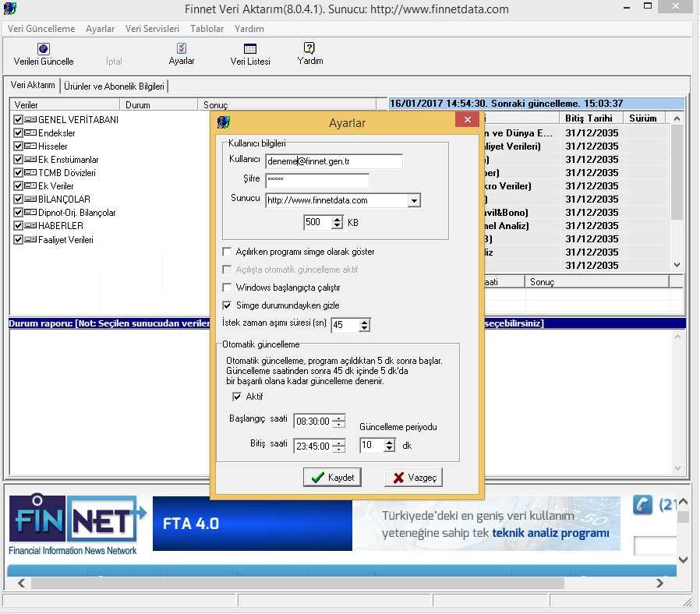Open Tablolar menu
Image resolution: width=700 pixels, height=614 pixels.
(207, 29)
